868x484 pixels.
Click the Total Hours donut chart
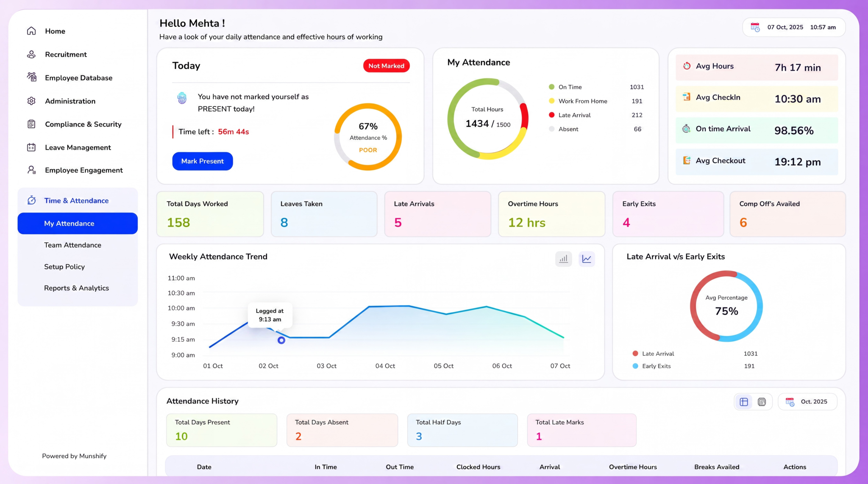click(x=488, y=119)
